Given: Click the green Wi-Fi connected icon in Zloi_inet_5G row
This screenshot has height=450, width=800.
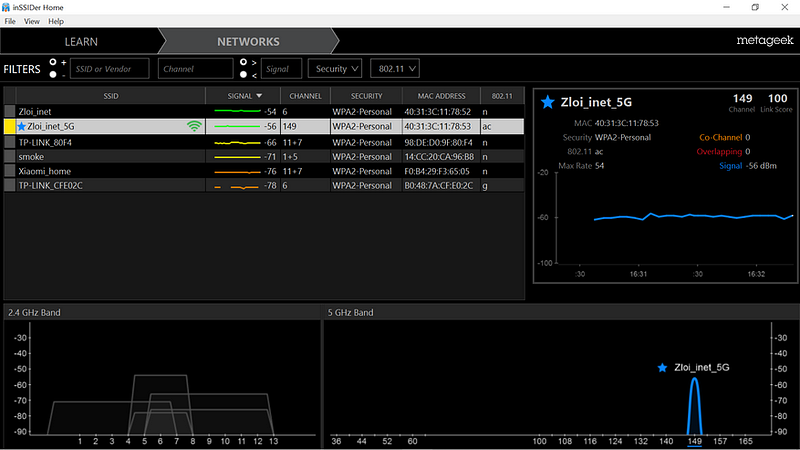Looking at the screenshot, I should click(x=194, y=126).
